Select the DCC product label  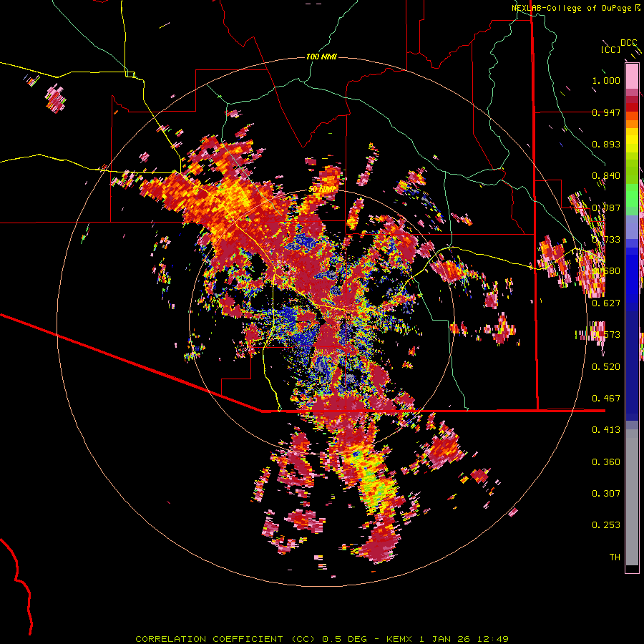[x=628, y=43]
